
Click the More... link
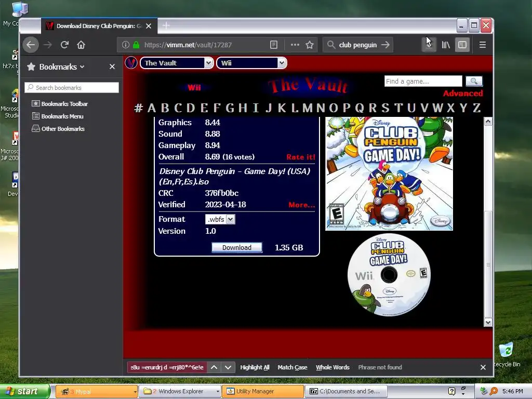pos(302,205)
